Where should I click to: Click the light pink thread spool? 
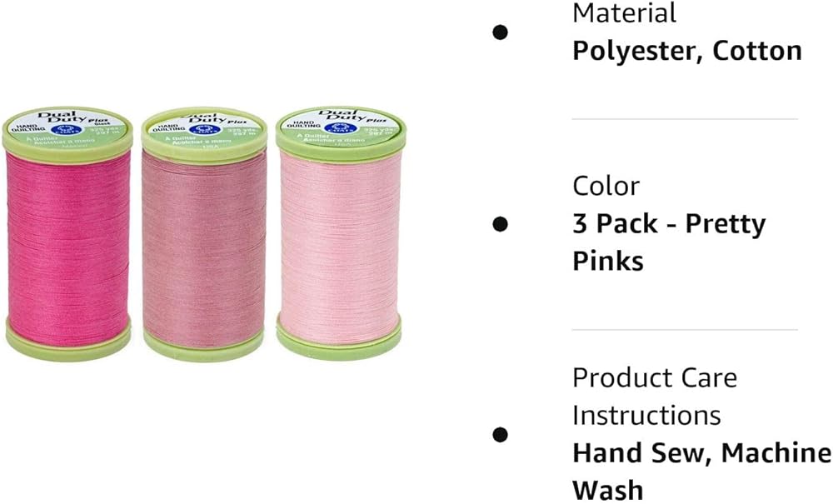point(340,232)
